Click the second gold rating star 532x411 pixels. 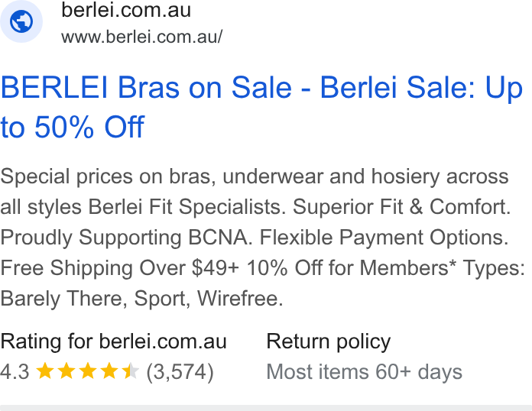[x=66, y=371]
